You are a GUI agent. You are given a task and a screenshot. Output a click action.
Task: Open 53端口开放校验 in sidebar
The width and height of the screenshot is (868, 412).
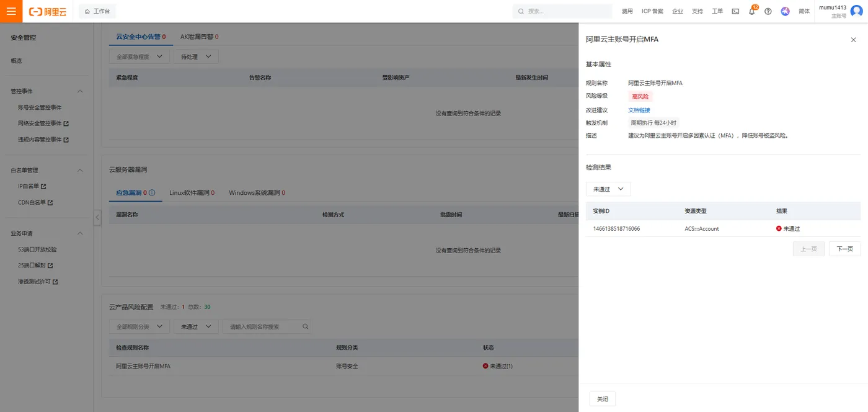tap(37, 249)
